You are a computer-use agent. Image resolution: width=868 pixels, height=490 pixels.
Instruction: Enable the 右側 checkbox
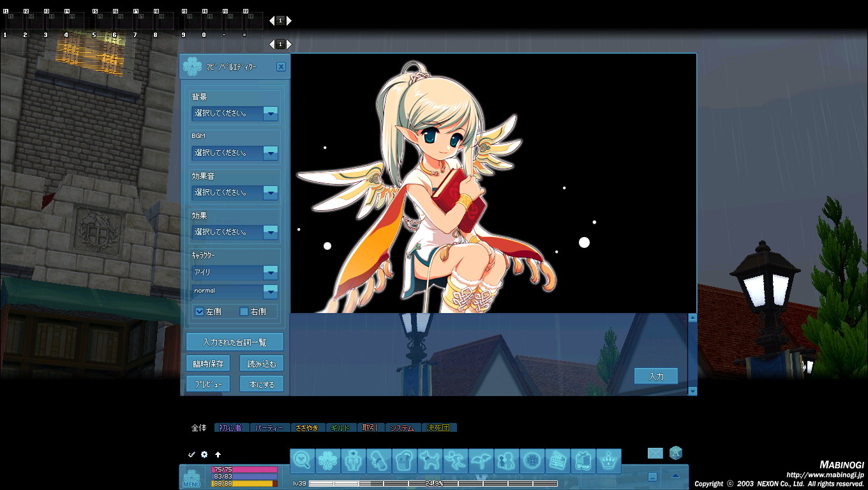[244, 312]
